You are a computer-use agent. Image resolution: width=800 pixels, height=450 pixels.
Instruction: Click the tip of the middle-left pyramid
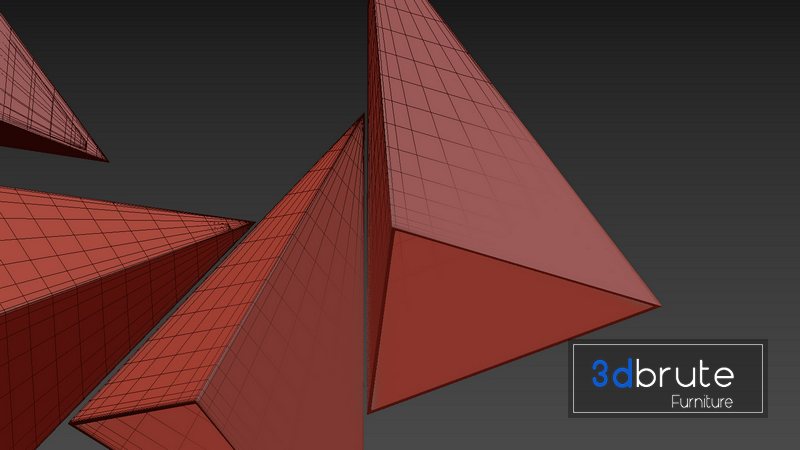coord(252,222)
